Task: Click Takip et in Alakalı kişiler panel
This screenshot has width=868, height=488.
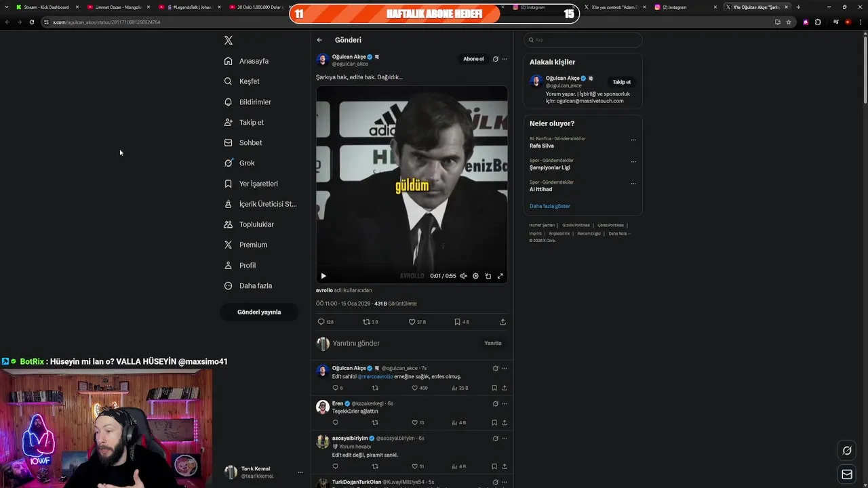Action: pos(622,82)
